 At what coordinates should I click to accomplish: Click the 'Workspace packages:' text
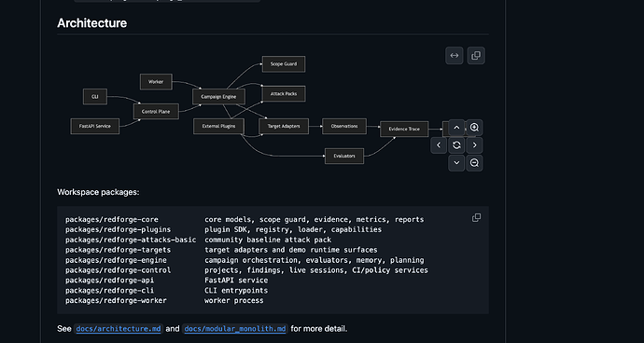98,192
